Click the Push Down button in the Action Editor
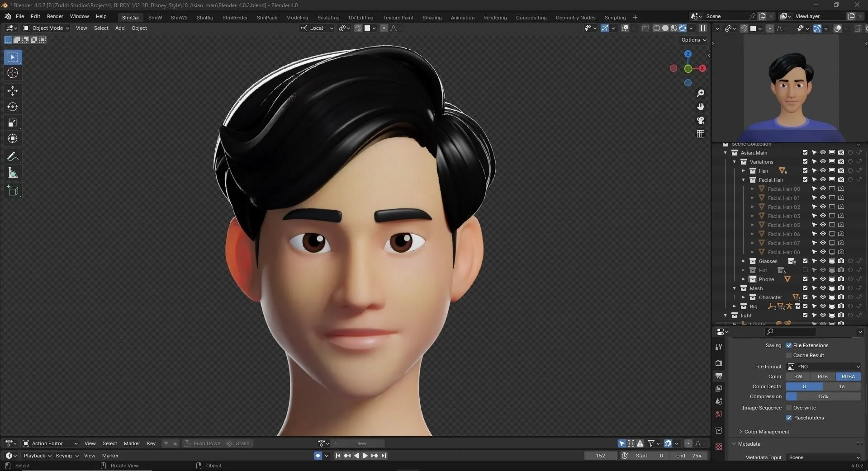868x471 pixels. point(203,443)
